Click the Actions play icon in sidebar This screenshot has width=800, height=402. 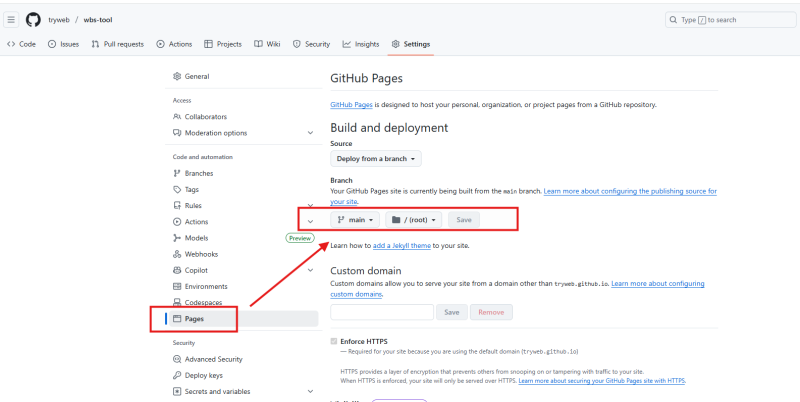(x=177, y=222)
